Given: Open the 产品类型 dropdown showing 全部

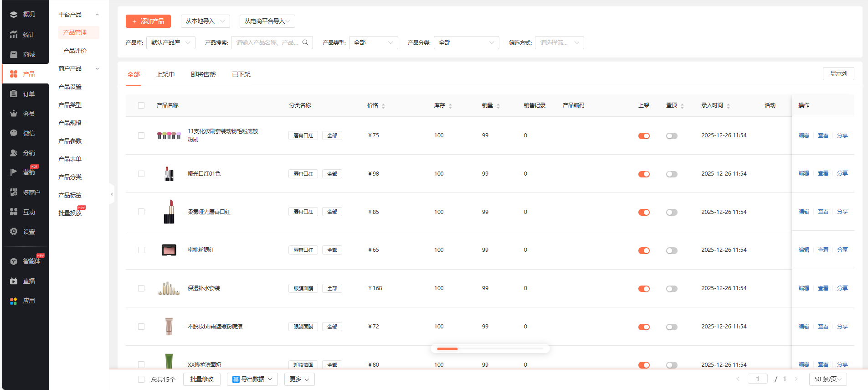Looking at the screenshot, I should tap(373, 43).
